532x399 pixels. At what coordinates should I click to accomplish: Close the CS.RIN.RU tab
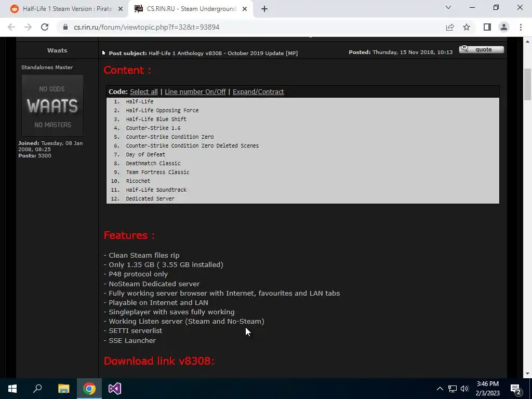click(245, 9)
